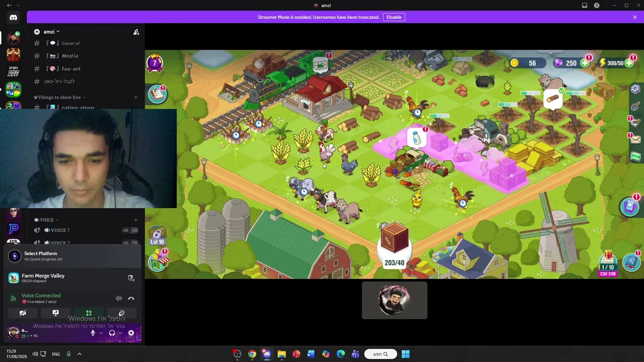Open the train delivery speech bubble

320,65
